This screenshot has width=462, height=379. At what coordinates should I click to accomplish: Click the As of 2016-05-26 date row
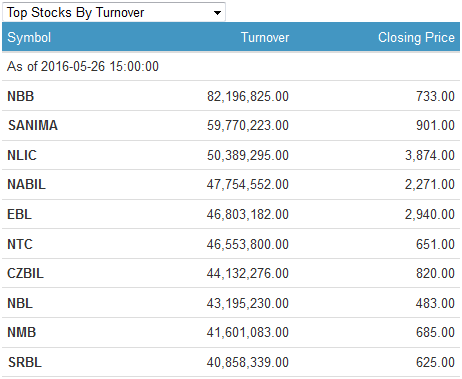[x=231, y=66]
